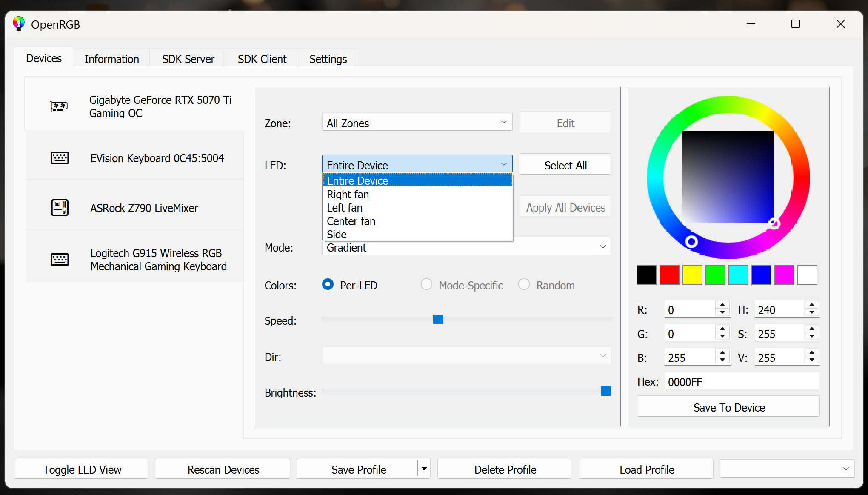Click the OpenRGB logo in the title bar
868x495 pixels.
19,24
